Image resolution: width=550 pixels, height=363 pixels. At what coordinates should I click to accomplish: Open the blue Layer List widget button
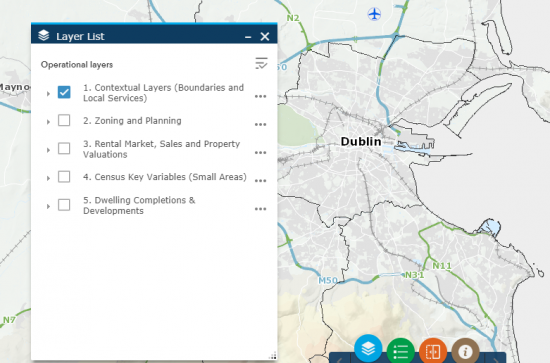tap(368, 349)
